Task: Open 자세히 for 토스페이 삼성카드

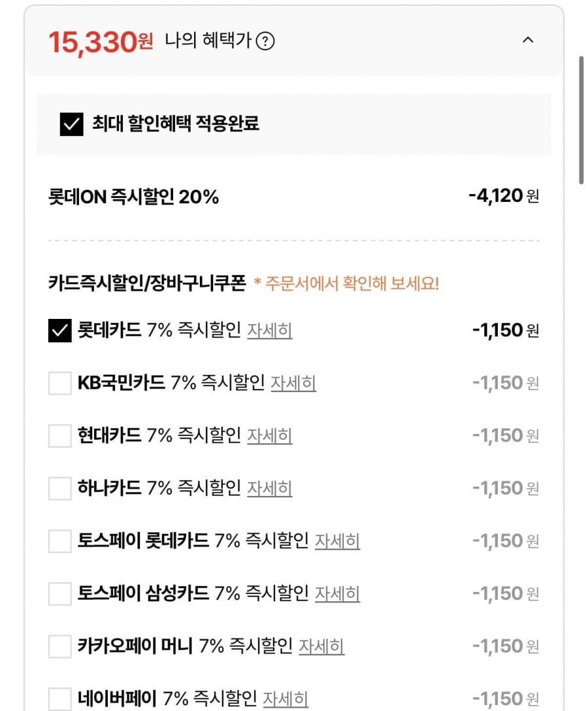Action: tap(337, 593)
